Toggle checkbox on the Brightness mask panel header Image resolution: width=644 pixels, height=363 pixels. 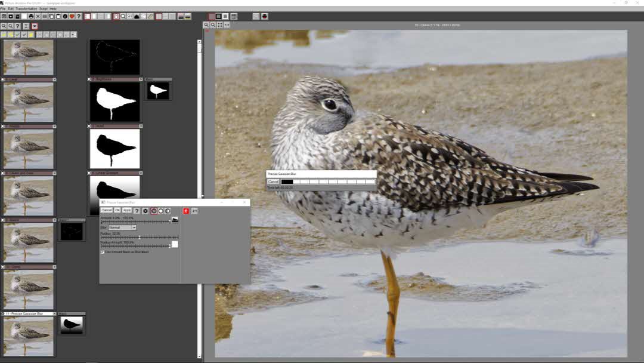[x=89, y=79]
